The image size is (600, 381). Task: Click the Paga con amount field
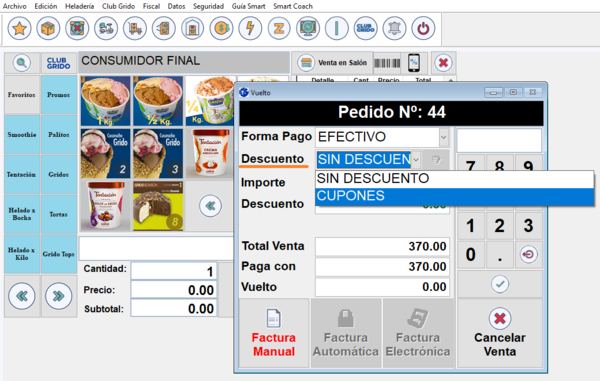pyautogui.click(x=382, y=267)
